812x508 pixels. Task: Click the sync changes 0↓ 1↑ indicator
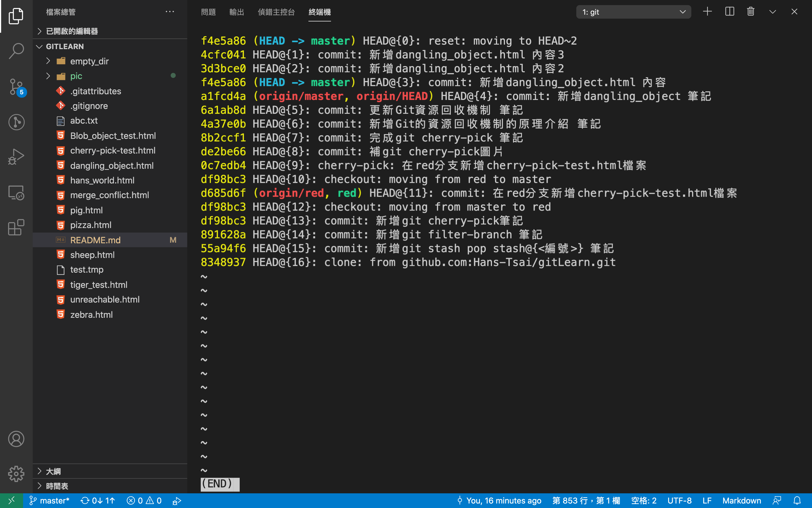98,501
